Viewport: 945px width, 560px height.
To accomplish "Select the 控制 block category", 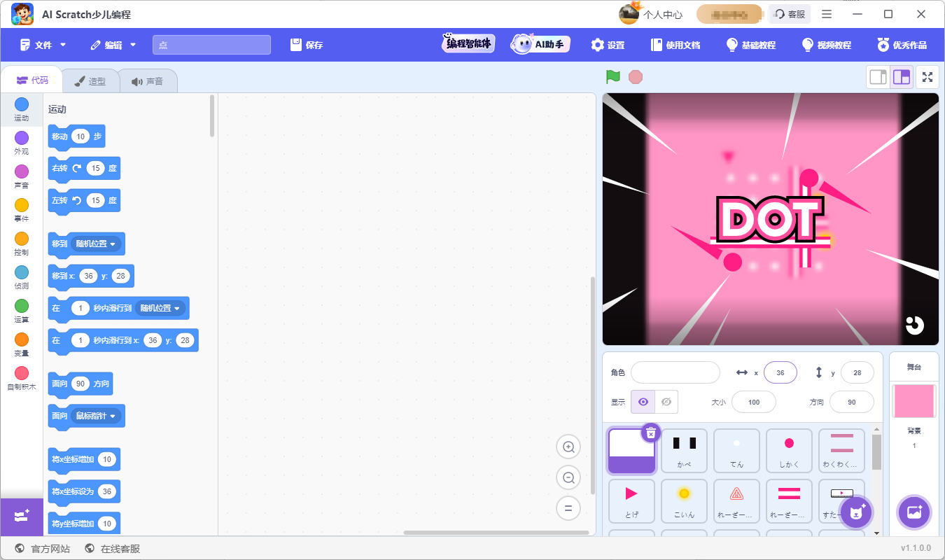I will coord(22,244).
